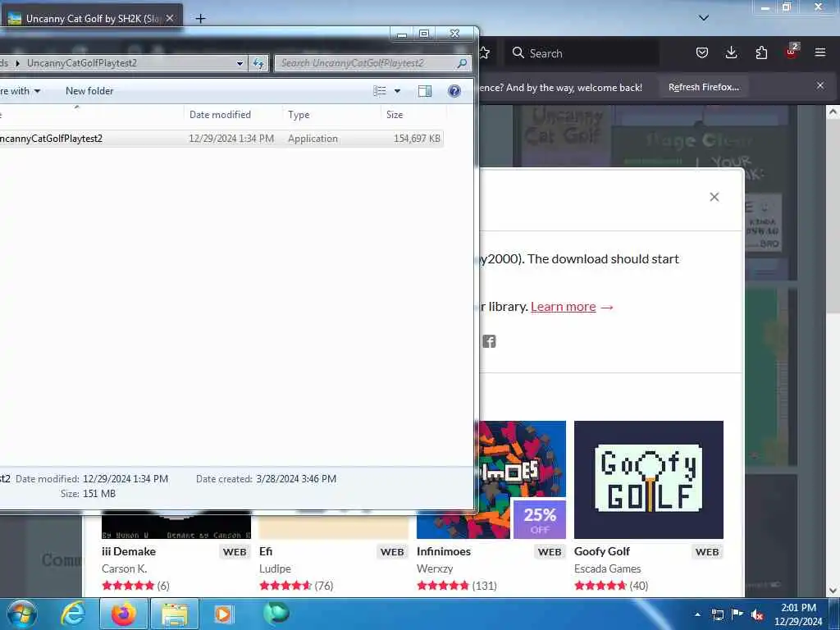Show hidden tray icons arrow
Viewport: 840px width, 630px height.
(697, 615)
